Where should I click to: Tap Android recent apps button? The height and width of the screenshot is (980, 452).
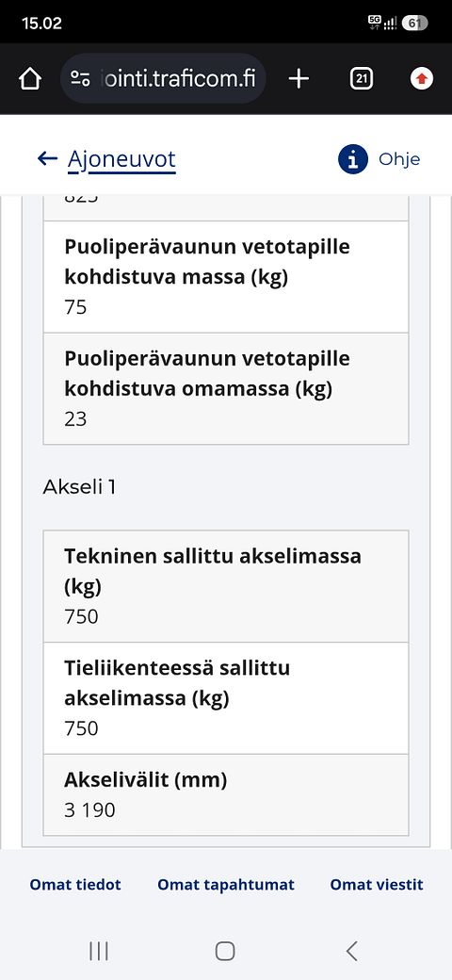point(99,951)
